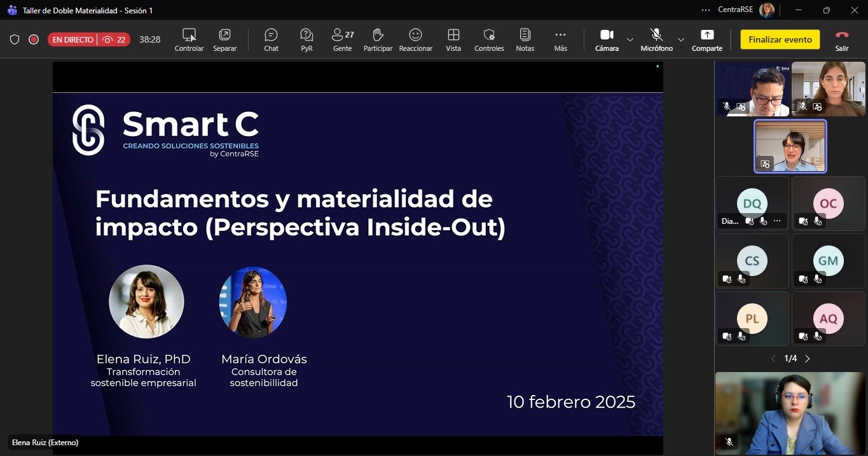Show the Gente participants list

click(x=342, y=39)
